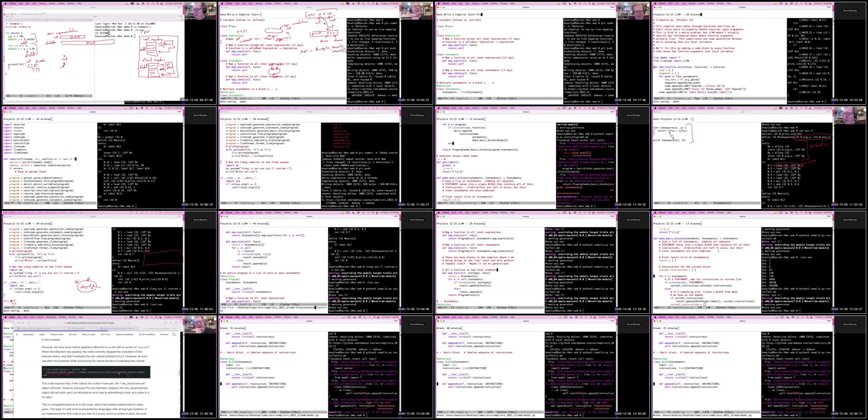Expand the chevron beside Safari's sidebar button
This screenshot has width=868, height=420.
pos(33,323)
